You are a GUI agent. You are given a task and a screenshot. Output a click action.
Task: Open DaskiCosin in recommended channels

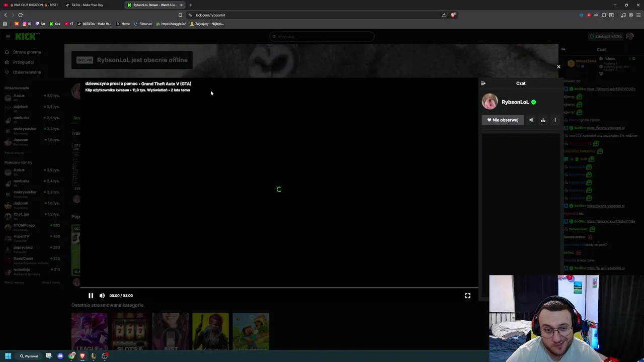[x=32, y=259]
